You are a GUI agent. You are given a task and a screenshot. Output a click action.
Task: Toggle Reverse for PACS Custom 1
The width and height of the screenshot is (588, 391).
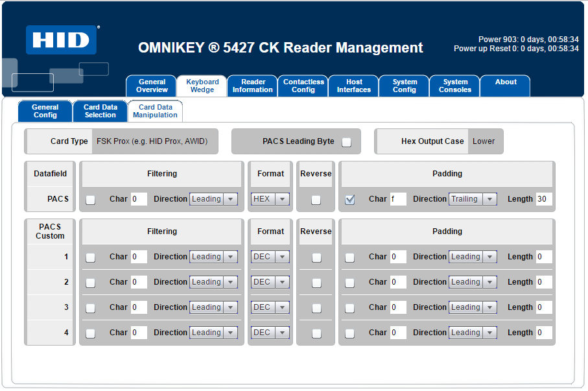(x=316, y=258)
